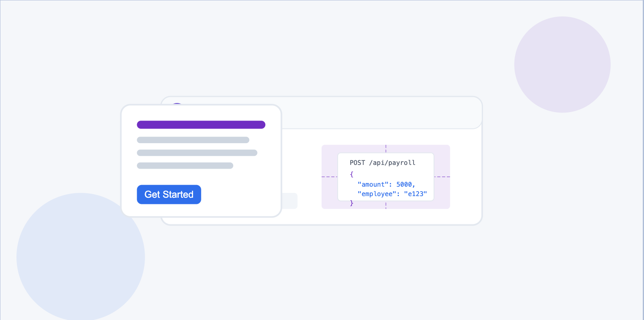Image resolution: width=644 pixels, height=320 pixels.
Task: Click the "employee": "e123" code line
Action: [x=392, y=194]
